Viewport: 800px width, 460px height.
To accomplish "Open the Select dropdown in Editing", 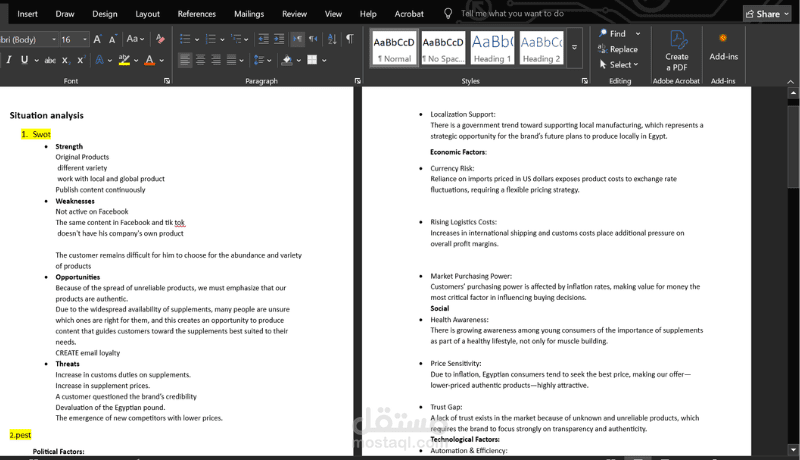I will (x=619, y=65).
